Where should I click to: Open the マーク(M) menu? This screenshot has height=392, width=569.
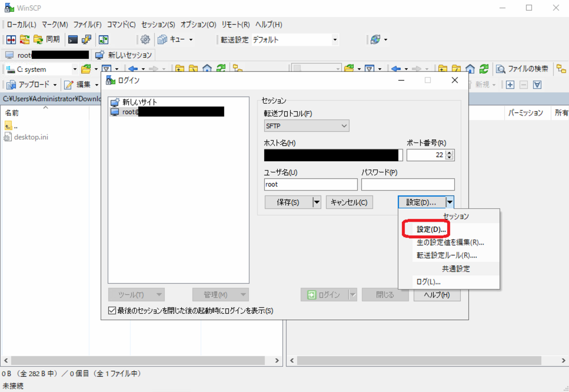pos(55,25)
